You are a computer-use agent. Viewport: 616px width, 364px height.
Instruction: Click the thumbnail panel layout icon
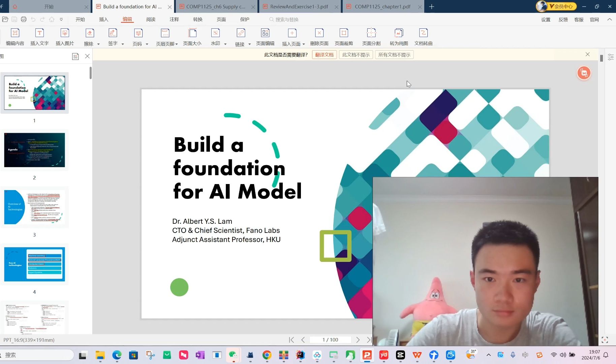pos(75,56)
